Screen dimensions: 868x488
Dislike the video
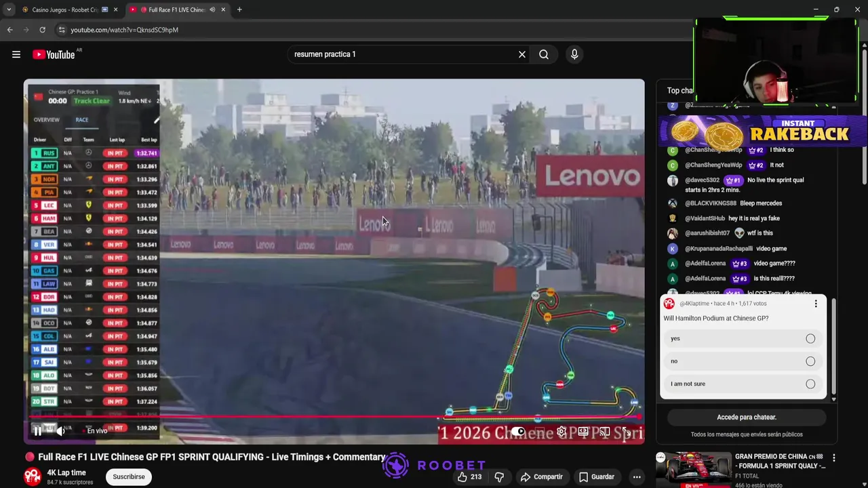coord(499,477)
